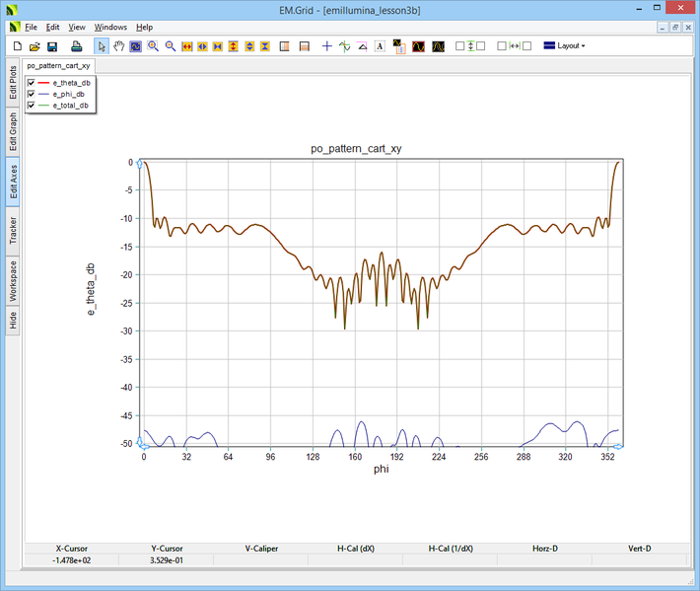Toggle visibility of e_total_db trace
Screen dimensions: 700x591
click(32, 105)
